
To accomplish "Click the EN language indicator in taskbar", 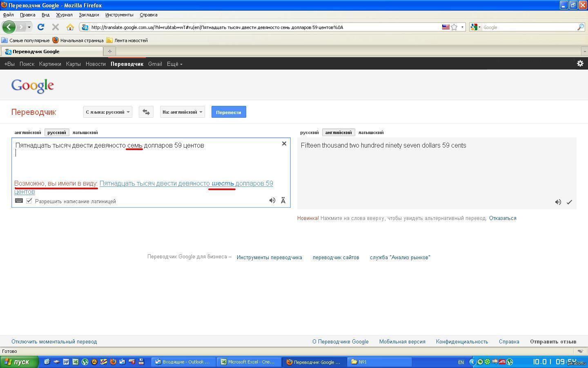I will point(461,362).
